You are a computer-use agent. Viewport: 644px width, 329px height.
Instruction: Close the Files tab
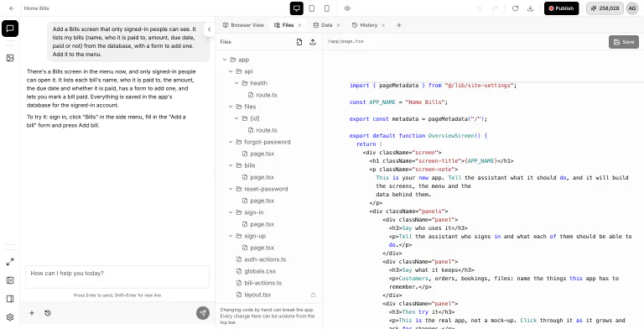point(300,25)
